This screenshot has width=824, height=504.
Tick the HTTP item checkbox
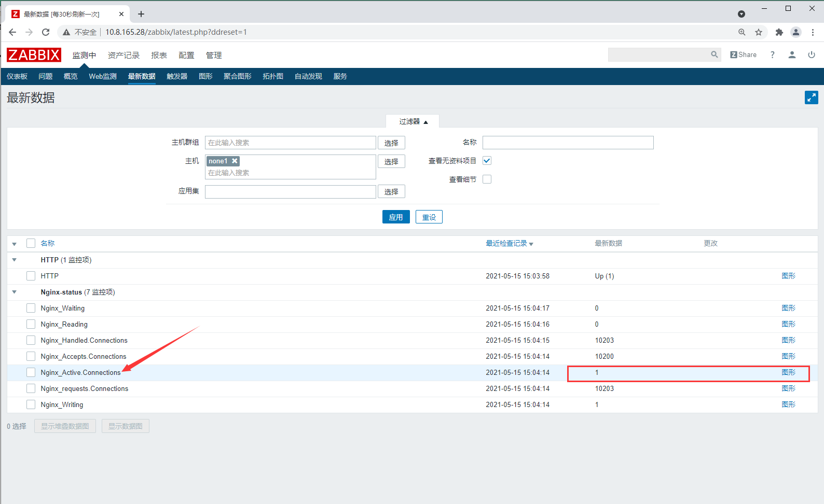(x=31, y=276)
